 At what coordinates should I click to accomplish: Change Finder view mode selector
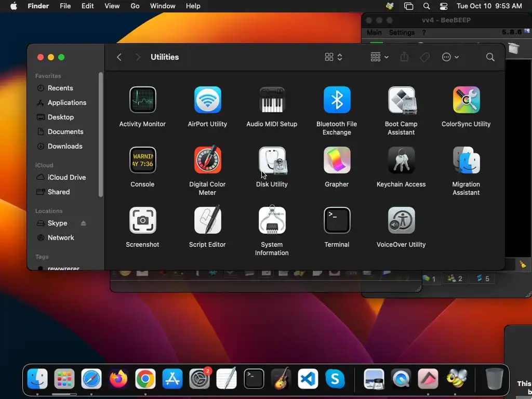[334, 57]
